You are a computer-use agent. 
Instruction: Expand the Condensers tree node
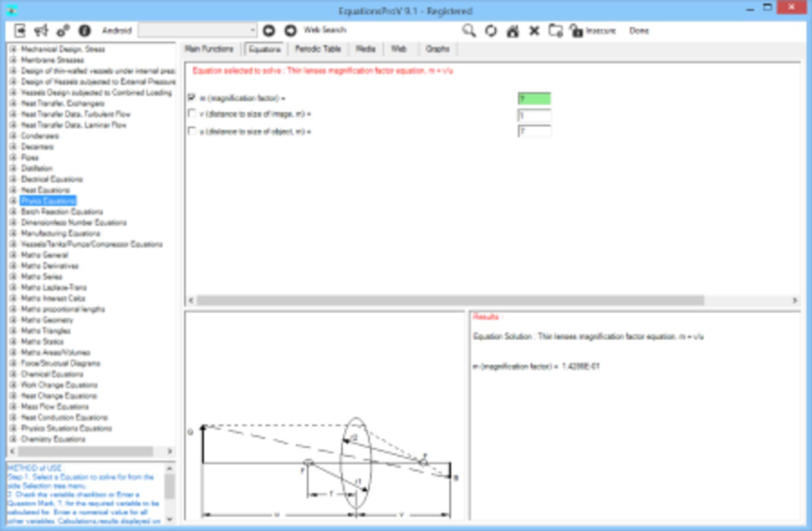[13, 135]
